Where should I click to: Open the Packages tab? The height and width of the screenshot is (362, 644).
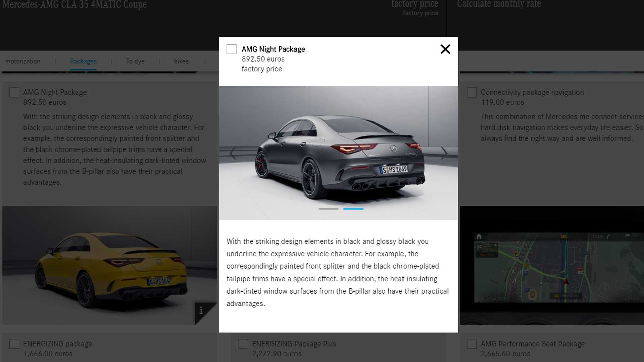[83, 61]
